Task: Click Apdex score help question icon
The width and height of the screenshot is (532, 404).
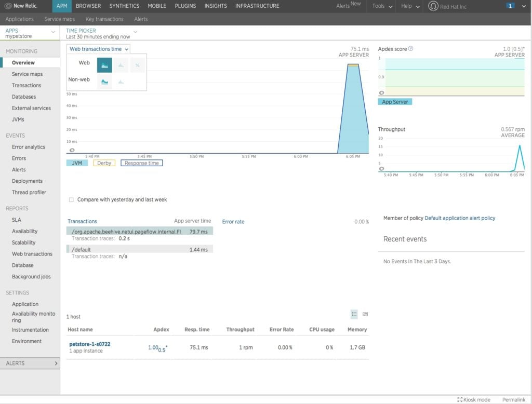Action: pyautogui.click(x=411, y=49)
